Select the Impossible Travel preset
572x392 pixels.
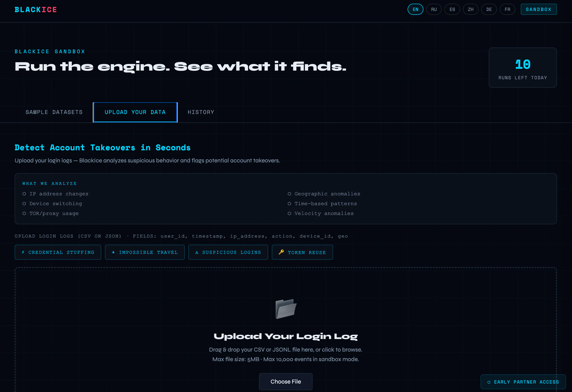(x=145, y=252)
